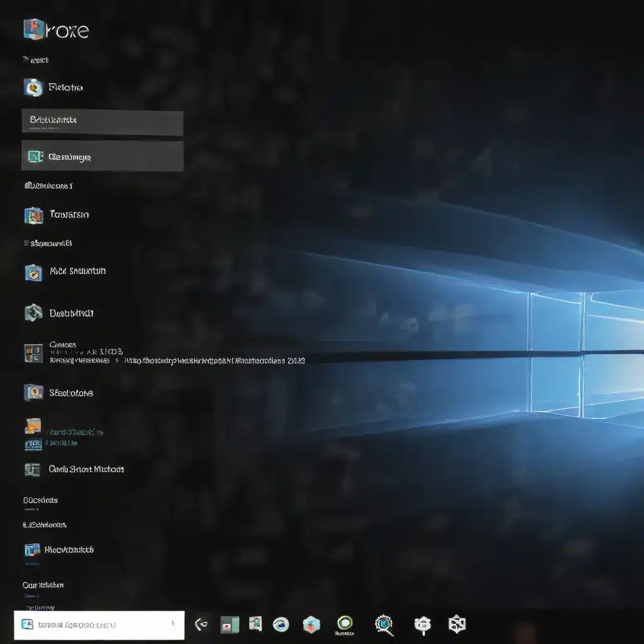Select the highlighted "Bristucarchte" menu row
The width and height of the screenshot is (644, 644).
103,123
